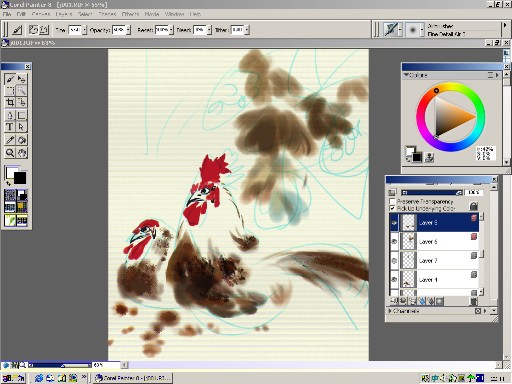
Task: Expand the Channels panel
Action: click(390, 311)
